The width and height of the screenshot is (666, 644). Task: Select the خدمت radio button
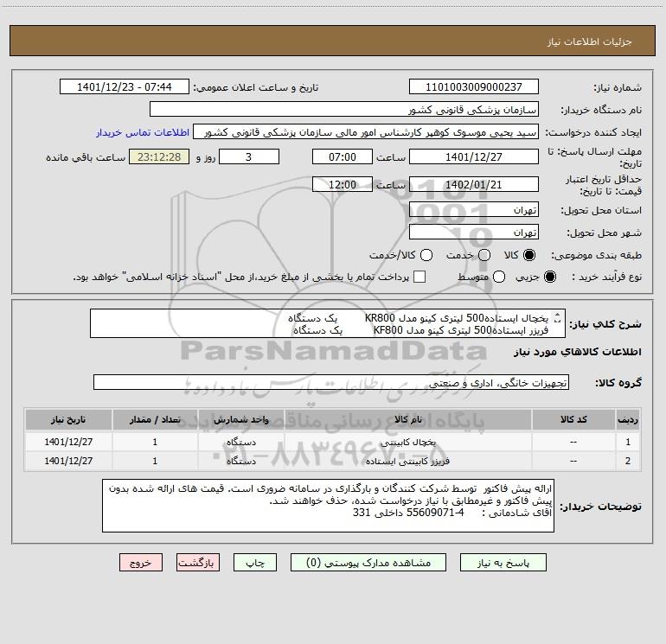coord(484,255)
